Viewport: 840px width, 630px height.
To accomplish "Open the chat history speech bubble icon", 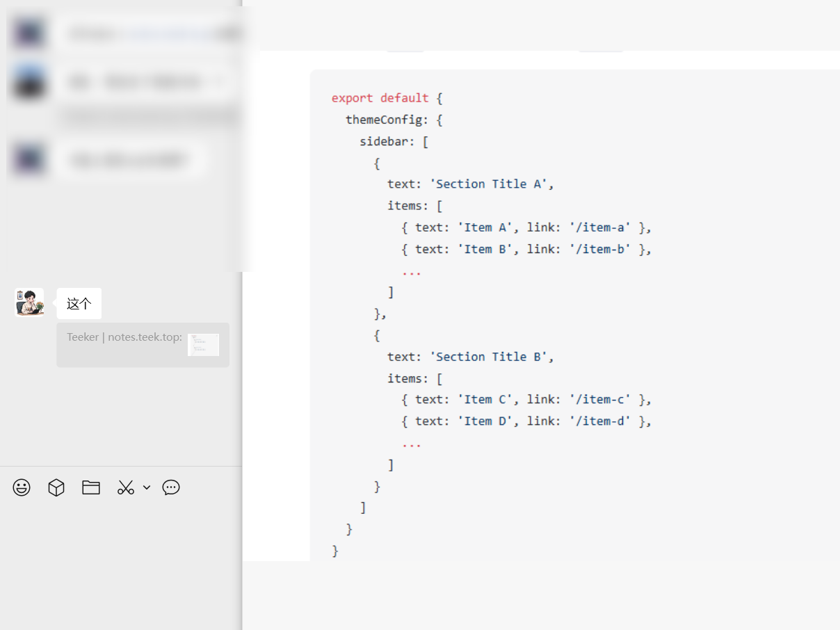I will click(171, 487).
